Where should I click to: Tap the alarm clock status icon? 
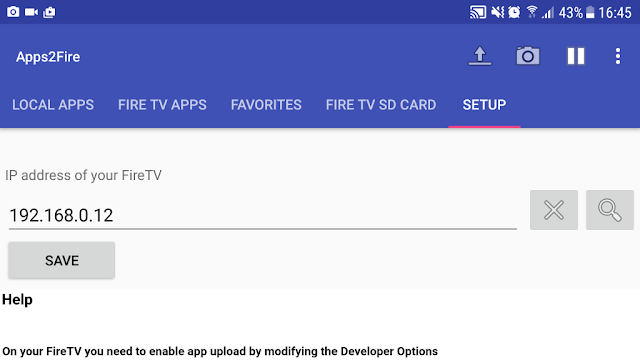(x=514, y=12)
